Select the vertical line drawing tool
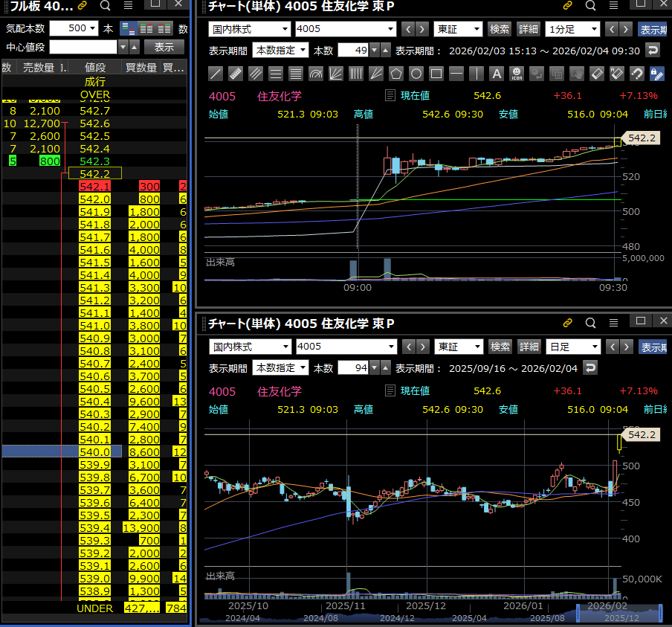Image resolution: width=672 pixels, height=627 pixels. click(476, 74)
